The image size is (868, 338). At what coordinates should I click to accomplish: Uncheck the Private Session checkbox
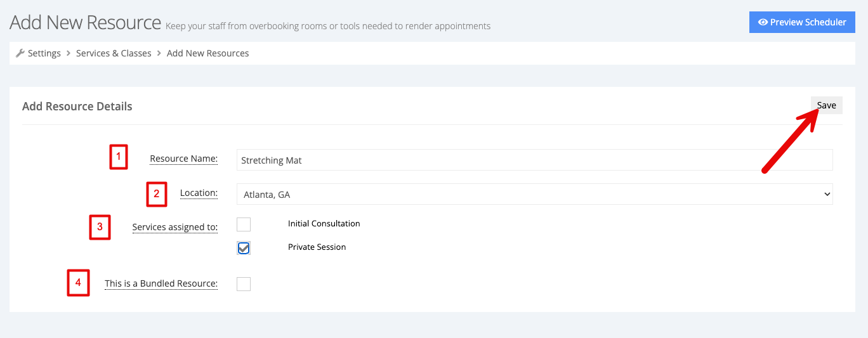click(x=244, y=247)
